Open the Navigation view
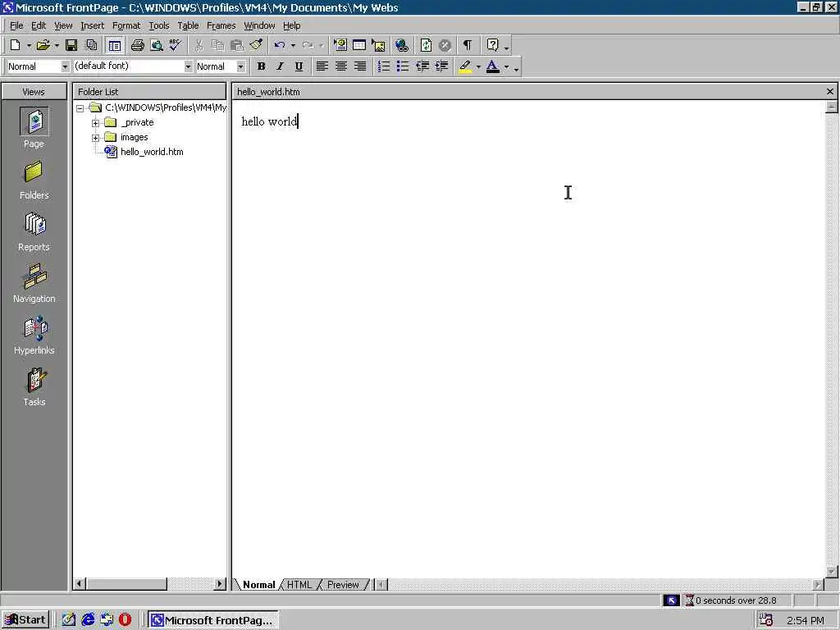The width and height of the screenshot is (840, 630). click(34, 283)
